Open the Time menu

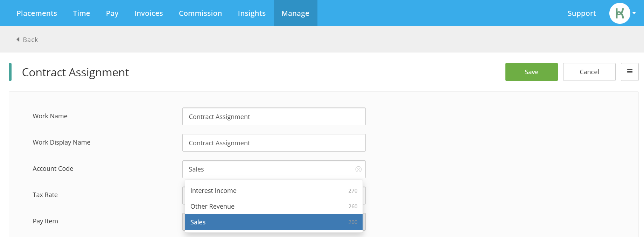(82, 13)
